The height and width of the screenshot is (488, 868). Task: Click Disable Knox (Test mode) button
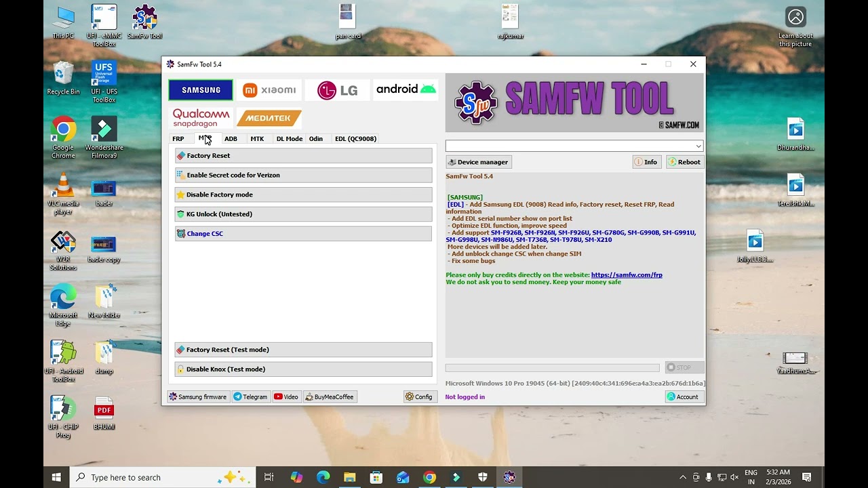coord(303,369)
